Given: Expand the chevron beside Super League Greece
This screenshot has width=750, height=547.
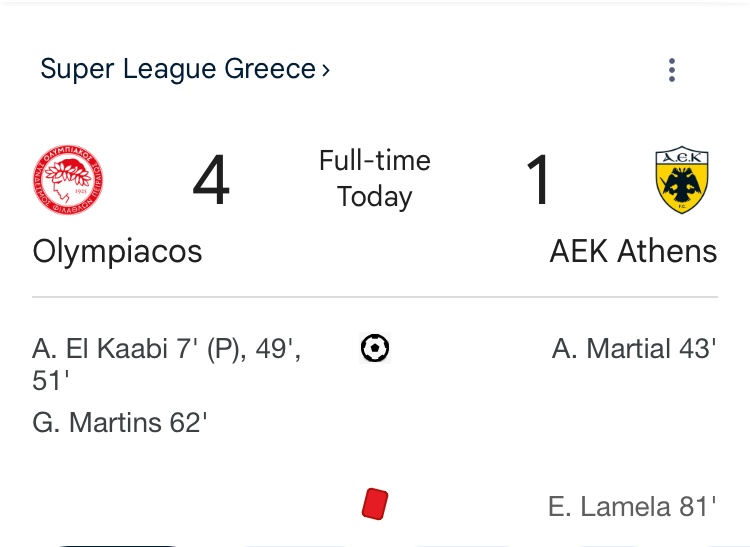Looking at the screenshot, I should (326, 70).
